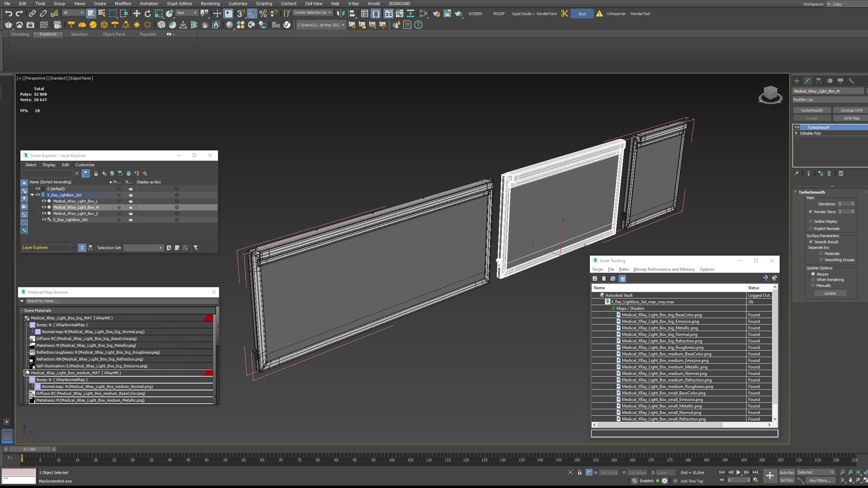Click the Undo arrow icon

pyautogui.click(x=8, y=14)
